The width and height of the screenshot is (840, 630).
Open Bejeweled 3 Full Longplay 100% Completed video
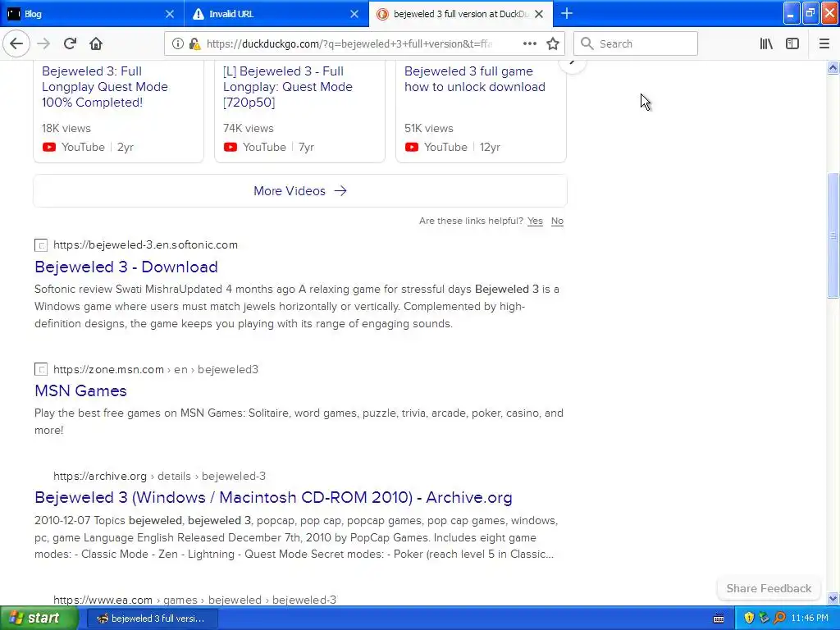coord(105,87)
